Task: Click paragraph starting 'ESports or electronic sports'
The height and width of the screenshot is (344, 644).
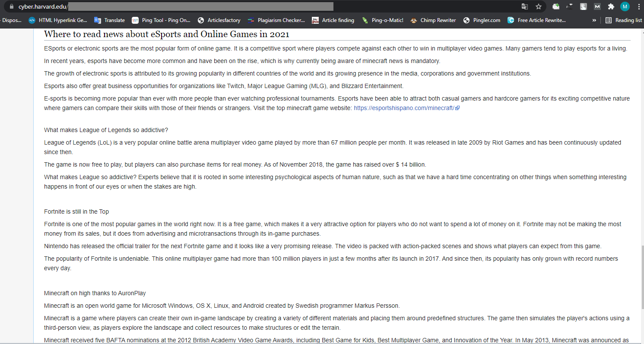Action: click(336, 48)
